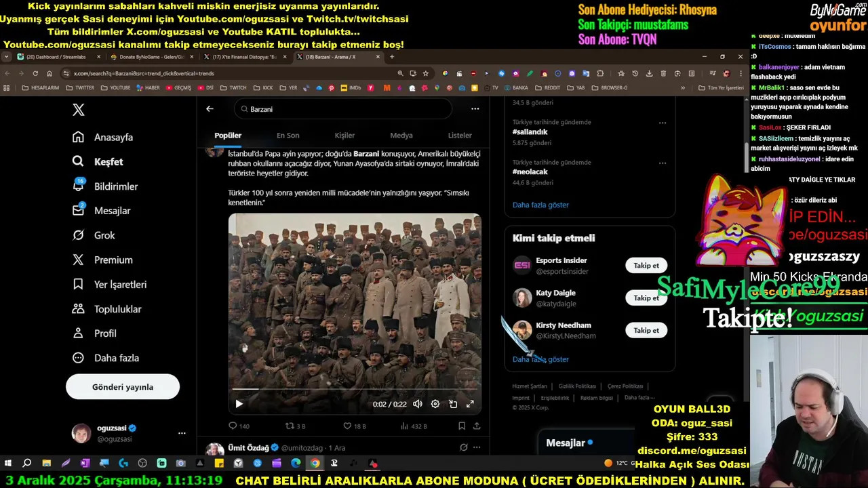
Task: Toggle video picture-in-picture
Action: click(x=452, y=404)
